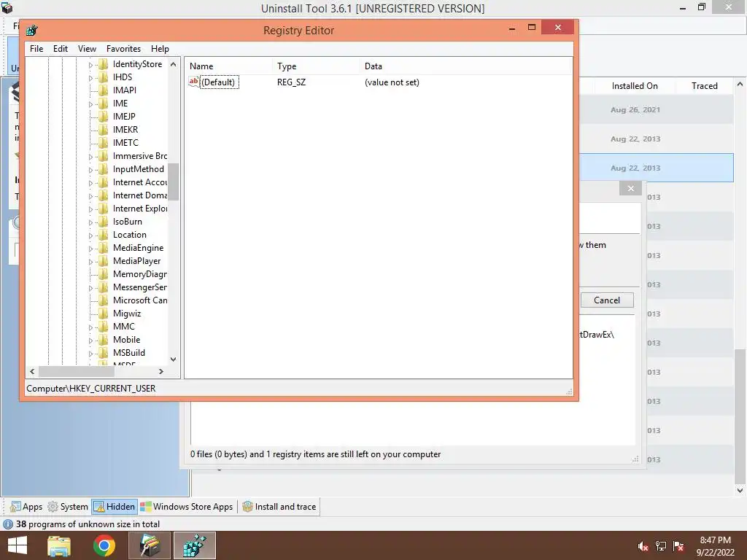747x560 pixels.
Task: Select the MessengerService tree item
Action: coord(139,287)
